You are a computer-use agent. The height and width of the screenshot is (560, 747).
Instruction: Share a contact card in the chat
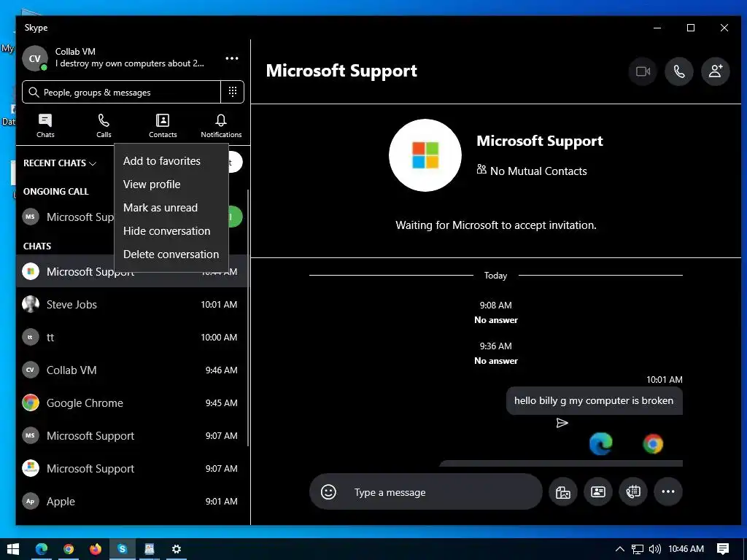coord(598,492)
